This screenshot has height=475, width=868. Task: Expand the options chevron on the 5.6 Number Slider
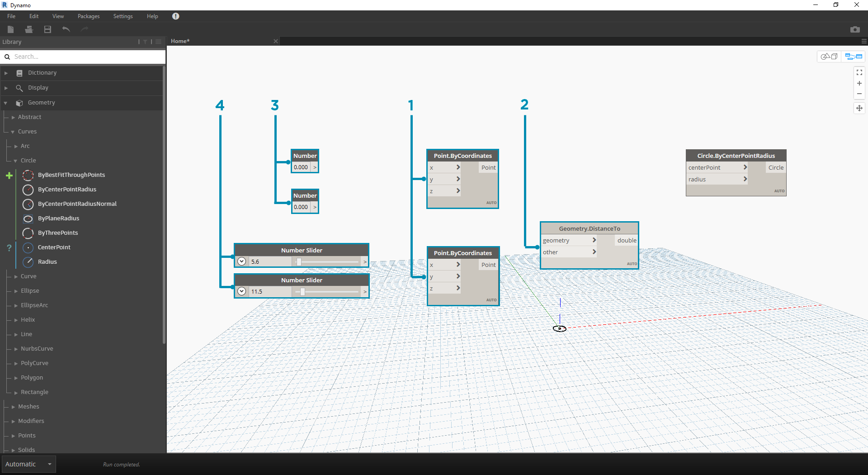click(241, 261)
